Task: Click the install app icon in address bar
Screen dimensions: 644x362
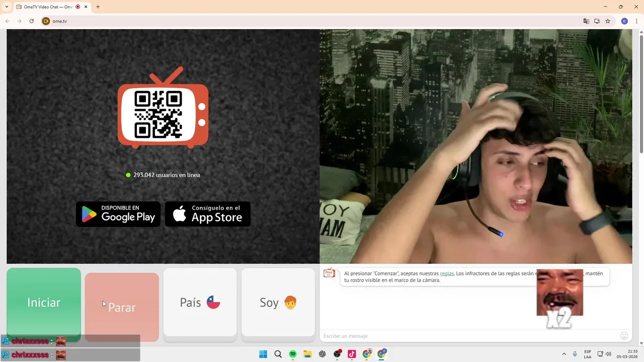Action: pos(597,21)
